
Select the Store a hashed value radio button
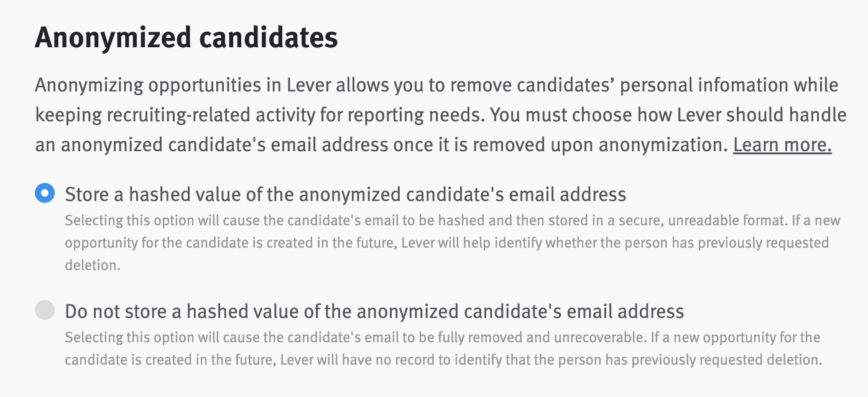coord(45,194)
